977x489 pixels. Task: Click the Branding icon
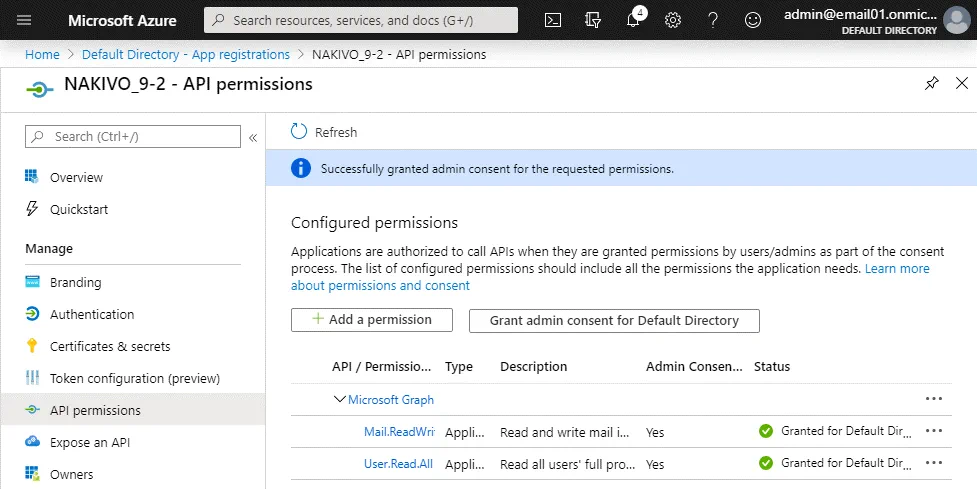pos(32,282)
